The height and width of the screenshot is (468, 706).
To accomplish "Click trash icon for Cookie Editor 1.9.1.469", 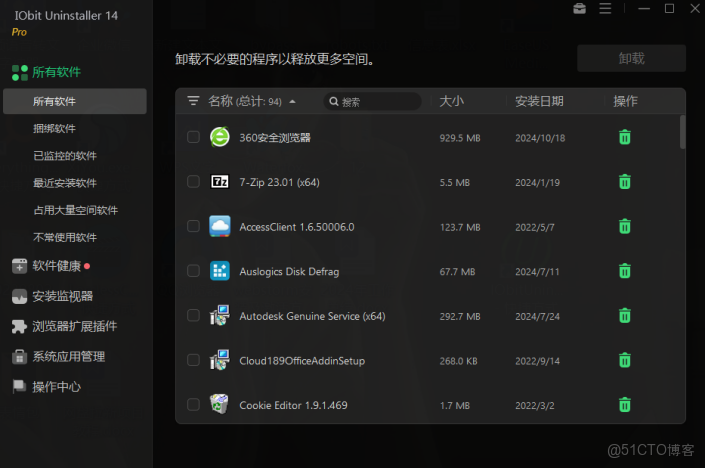I will point(625,404).
